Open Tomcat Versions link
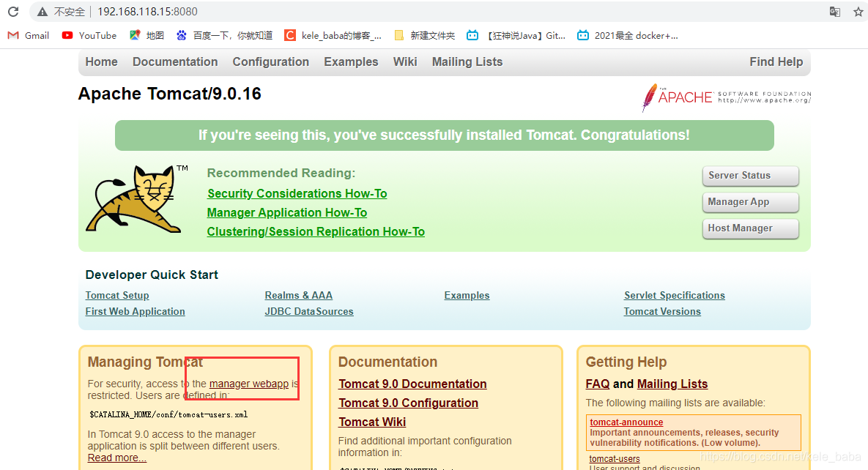 (x=662, y=312)
